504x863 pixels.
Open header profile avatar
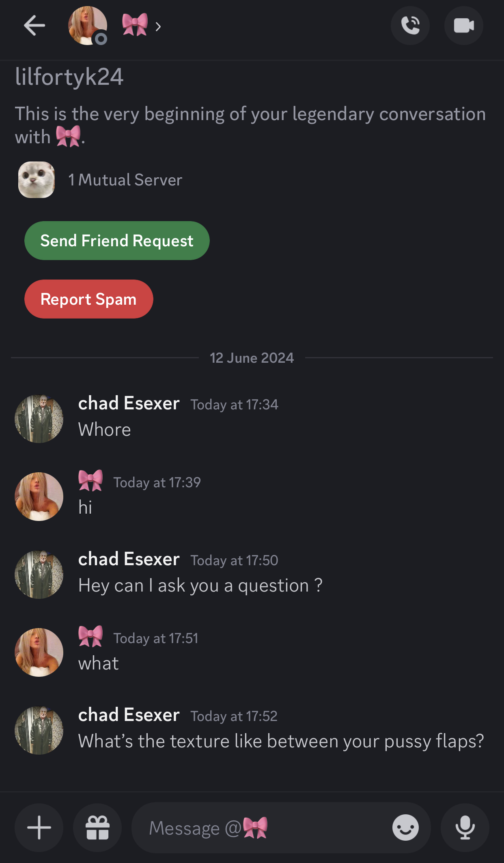(x=88, y=26)
